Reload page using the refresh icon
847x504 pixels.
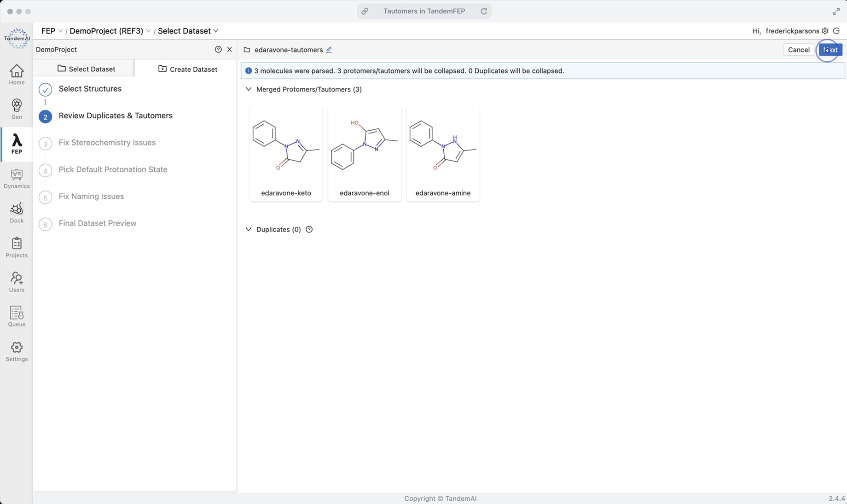pos(484,11)
